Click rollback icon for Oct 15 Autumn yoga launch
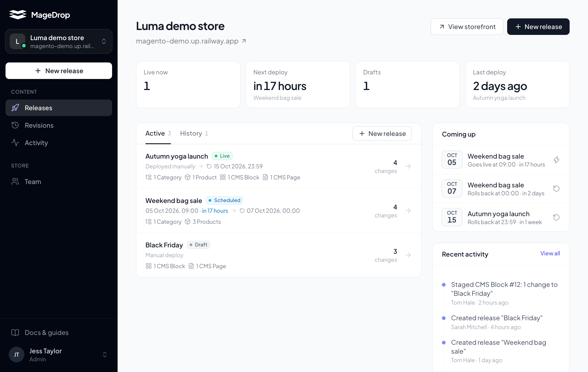This screenshot has height=372, width=588. point(556,217)
